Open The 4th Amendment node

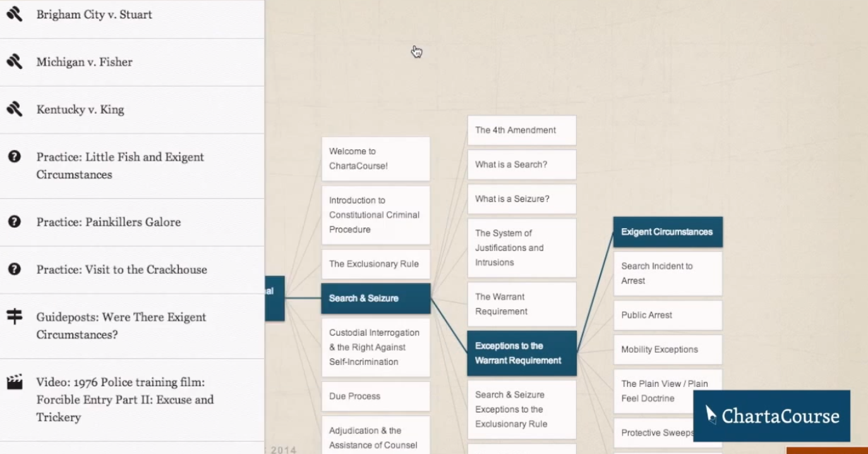521,130
